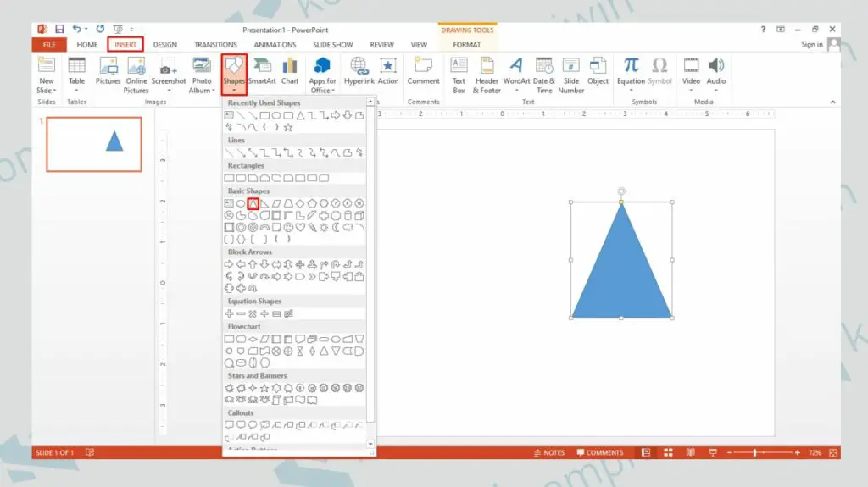Expand the Equation dropdown
Viewport: 868px width, 487px height.
point(631,91)
